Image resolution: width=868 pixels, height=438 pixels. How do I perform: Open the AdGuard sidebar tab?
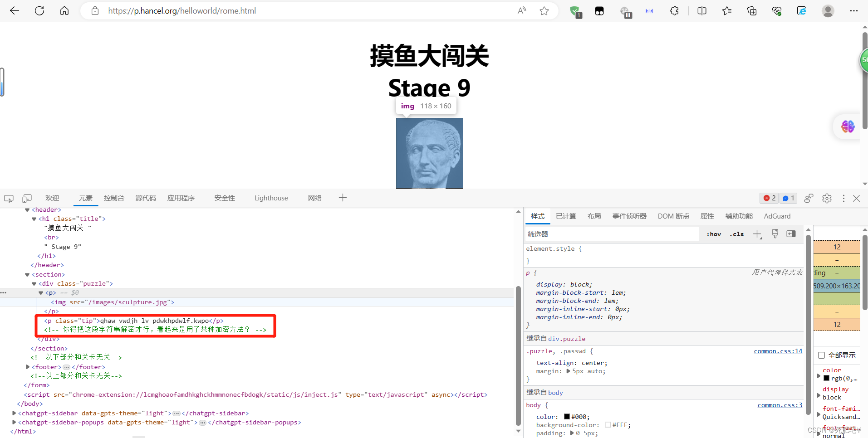(x=777, y=216)
